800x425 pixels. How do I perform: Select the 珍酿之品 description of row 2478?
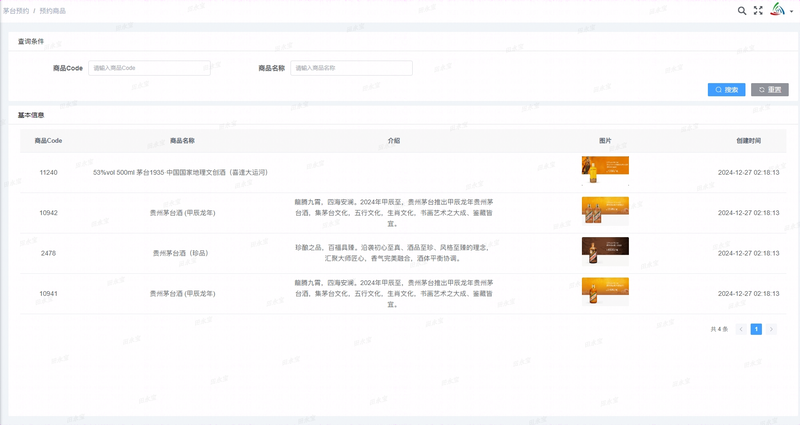pyautogui.click(x=393, y=253)
